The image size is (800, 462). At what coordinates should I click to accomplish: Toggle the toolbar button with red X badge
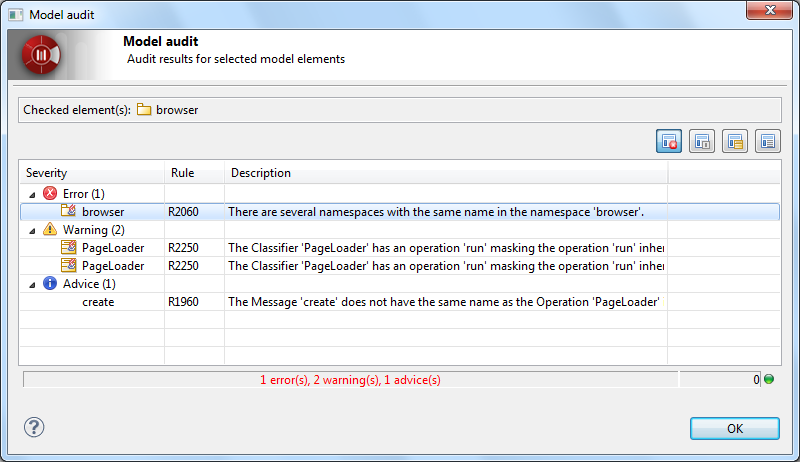(x=669, y=141)
